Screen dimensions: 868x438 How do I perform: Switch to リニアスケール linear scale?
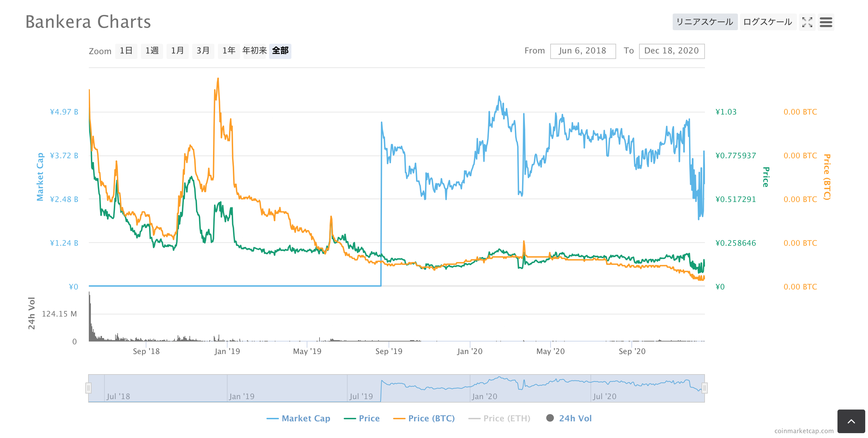pyautogui.click(x=705, y=22)
